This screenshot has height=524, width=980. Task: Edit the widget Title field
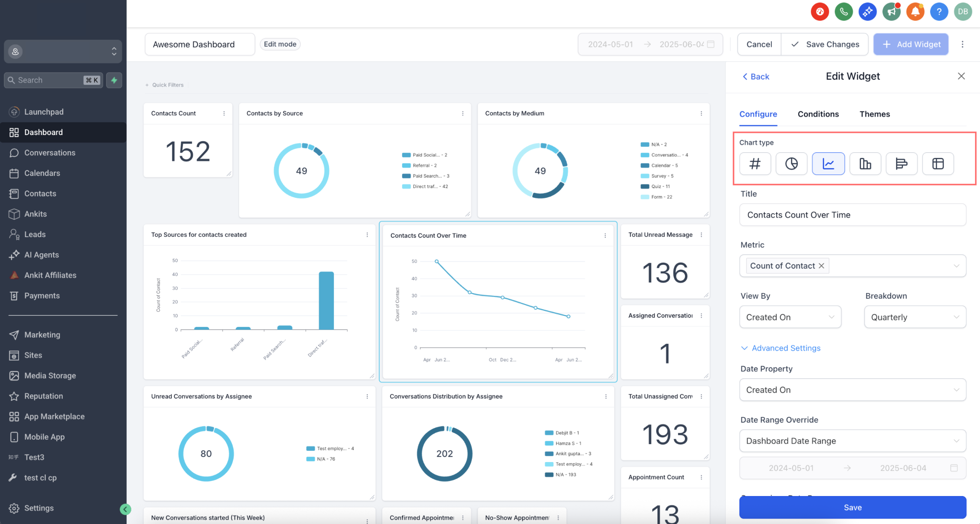point(853,215)
